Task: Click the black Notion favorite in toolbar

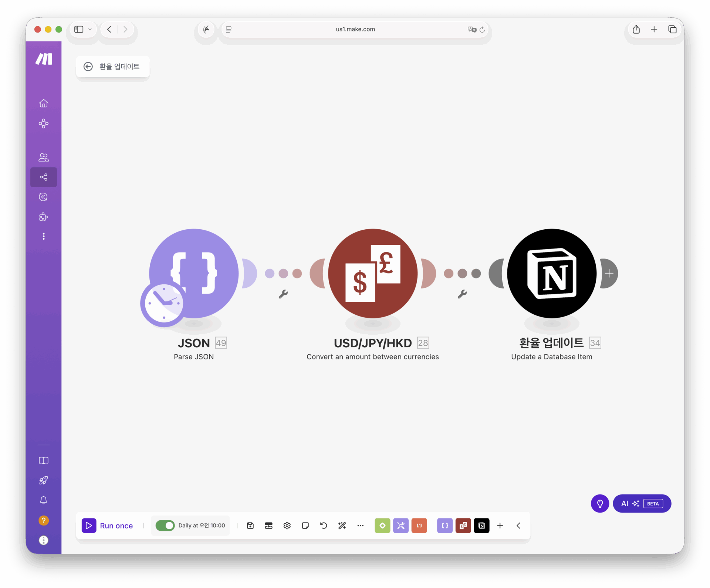Action: tap(482, 526)
